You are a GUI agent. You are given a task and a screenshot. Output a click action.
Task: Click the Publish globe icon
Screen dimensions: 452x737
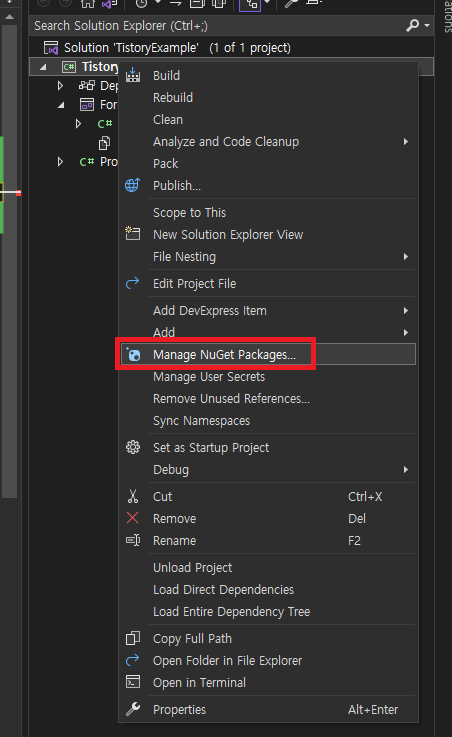point(132,185)
